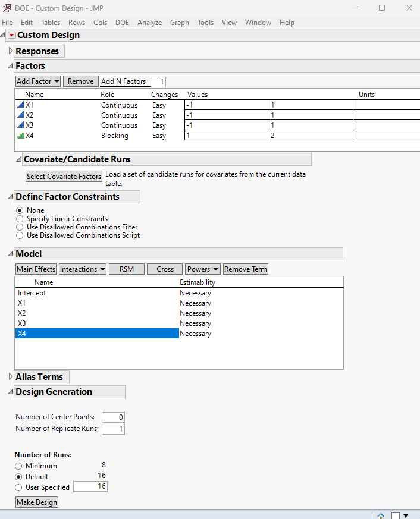The image size is (420, 519).
Task: Open the Rows menu
Action: click(x=77, y=23)
